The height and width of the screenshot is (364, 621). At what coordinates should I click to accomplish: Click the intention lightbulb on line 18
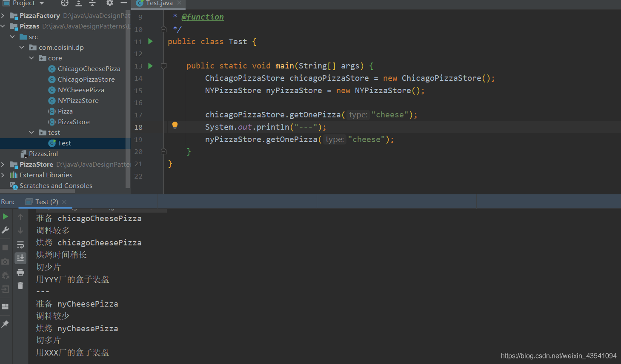pos(175,125)
